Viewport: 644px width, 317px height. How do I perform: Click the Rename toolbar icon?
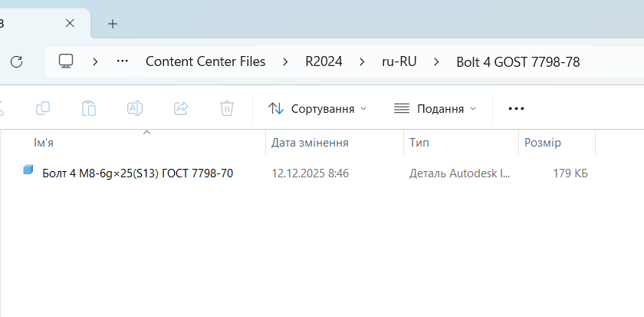point(135,108)
